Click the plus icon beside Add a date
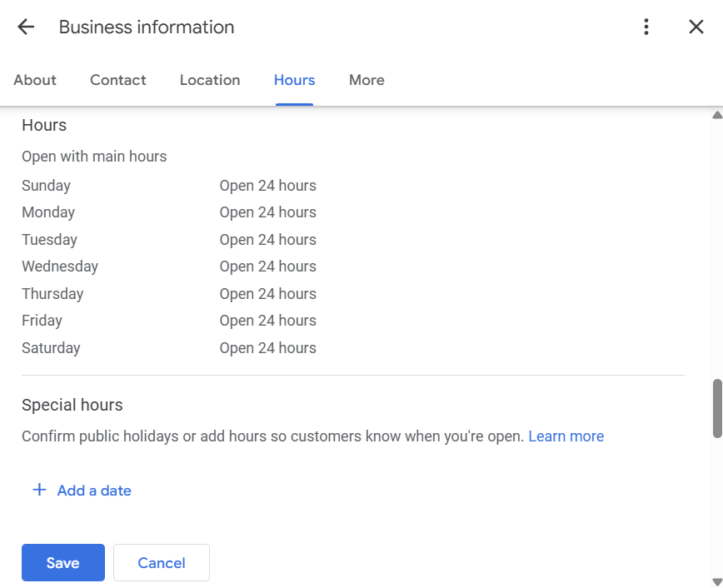This screenshot has height=588, width=723. tap(38, 491)
